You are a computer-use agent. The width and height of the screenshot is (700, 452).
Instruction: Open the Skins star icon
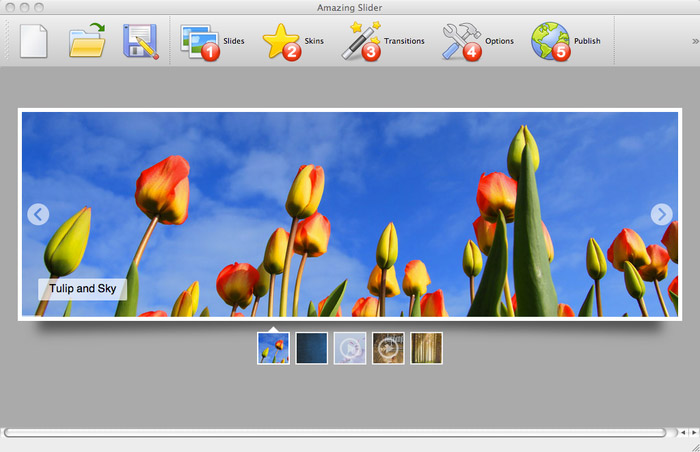[x=282, y=42]
